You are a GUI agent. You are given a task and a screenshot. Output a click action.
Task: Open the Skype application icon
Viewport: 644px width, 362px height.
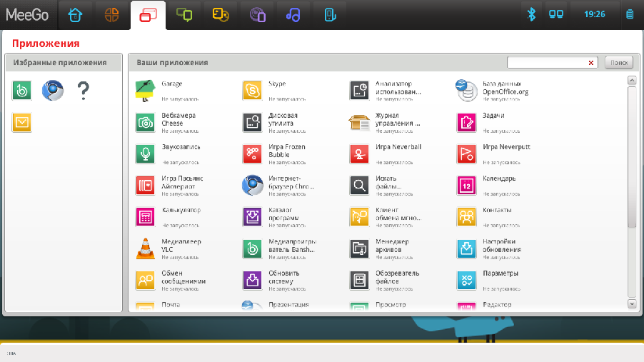252,90
